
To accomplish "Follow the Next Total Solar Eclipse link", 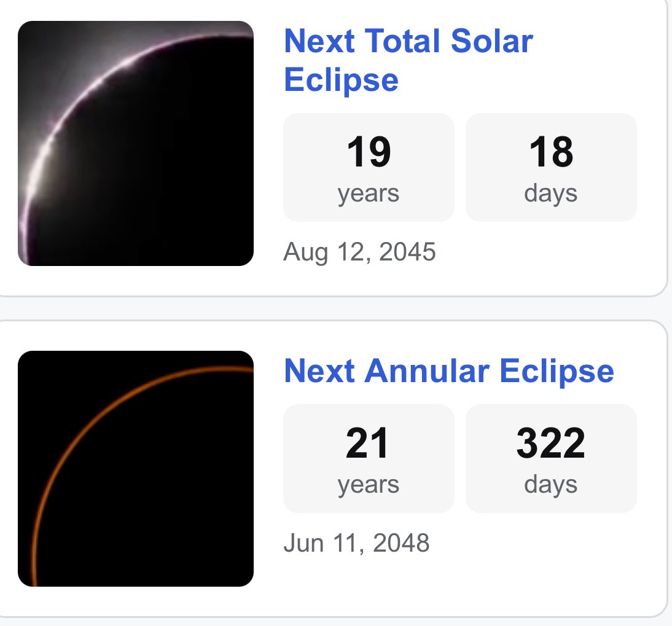I will tap(408, 60).
